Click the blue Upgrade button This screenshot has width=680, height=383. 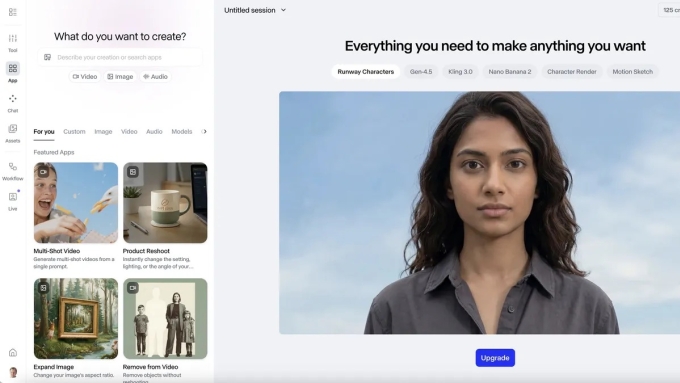495,358
